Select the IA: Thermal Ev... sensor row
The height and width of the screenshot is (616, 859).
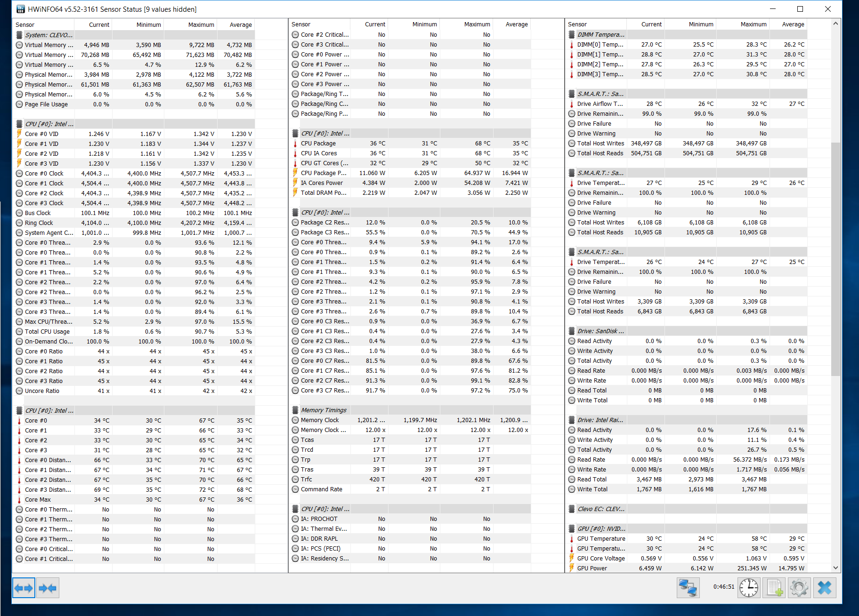410,529
